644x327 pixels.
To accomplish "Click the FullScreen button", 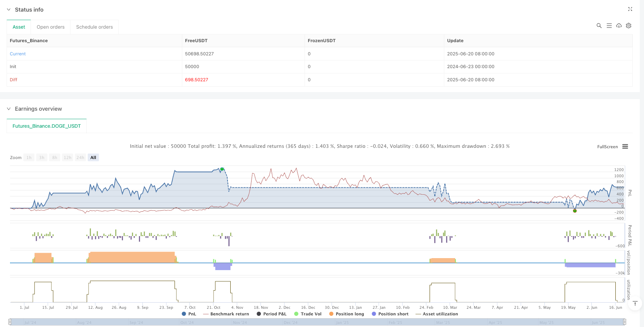I will pos(607,147).
